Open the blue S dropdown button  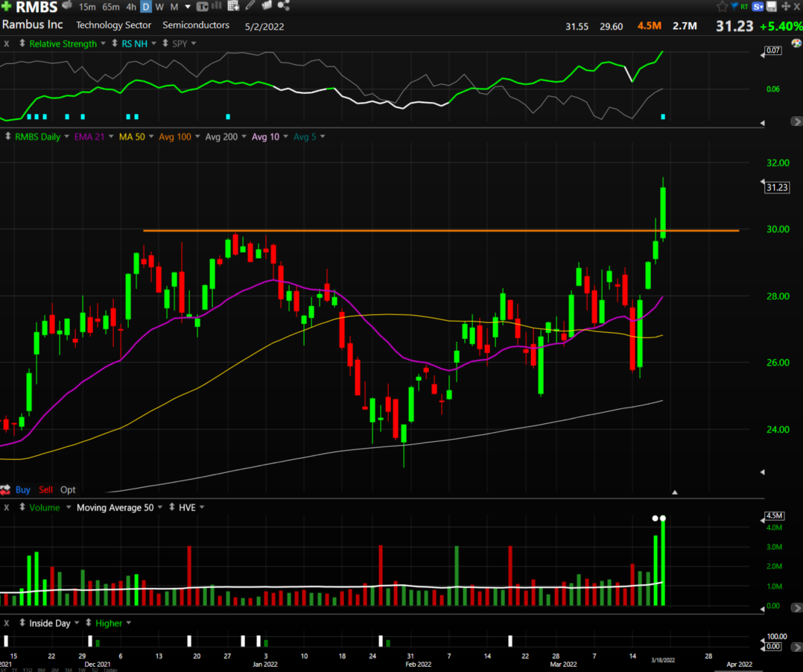pyautogui.click(x=758, y=6)
